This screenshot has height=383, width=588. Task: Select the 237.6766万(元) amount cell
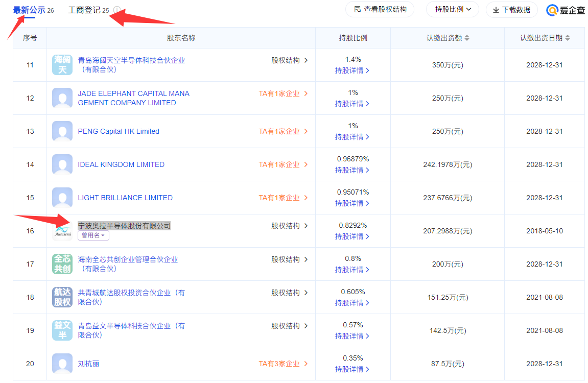point(448,198)
